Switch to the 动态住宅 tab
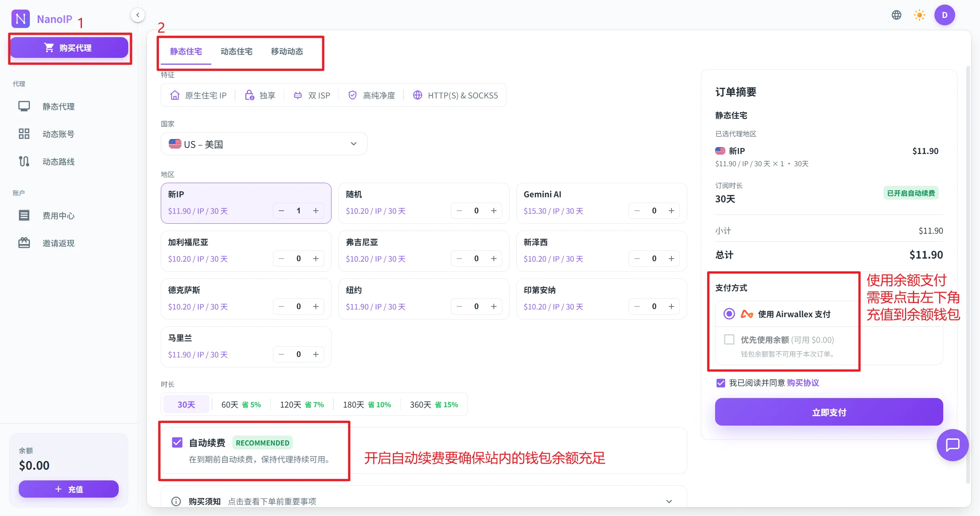Image resolution: width=980 pixels, height=516 pixels. click(237, 51)
